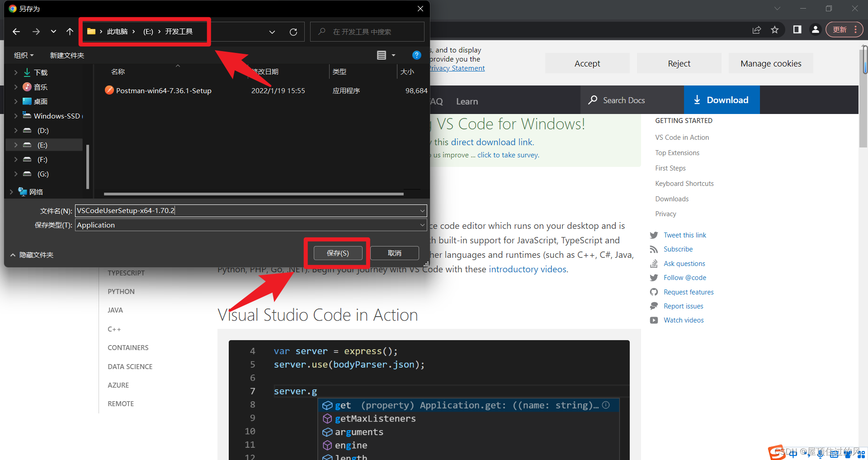
Task: Open the PYTHON docs section
Action: 121,292
